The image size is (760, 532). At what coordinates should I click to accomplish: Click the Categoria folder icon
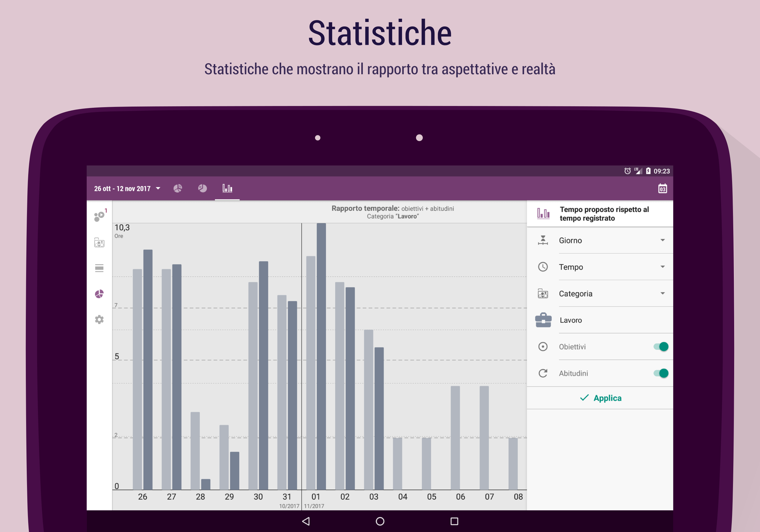pyautogui.click(x=543, y=293)
